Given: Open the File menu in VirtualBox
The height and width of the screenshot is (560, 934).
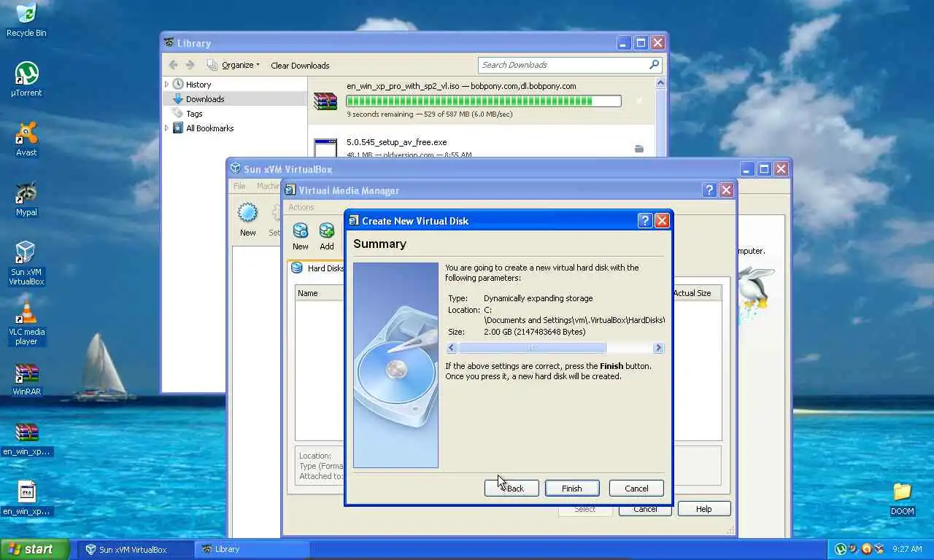Looking at the screenshot, I should click(239, 186).
